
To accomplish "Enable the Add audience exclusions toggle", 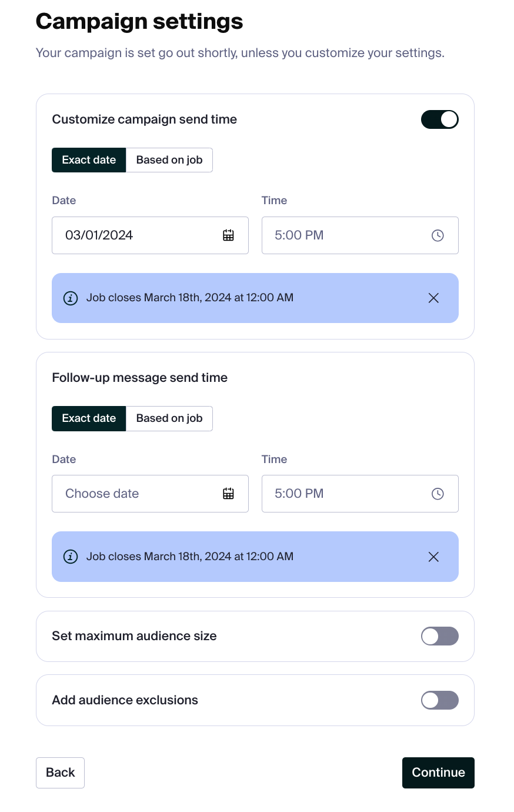I will pos(439,700).
